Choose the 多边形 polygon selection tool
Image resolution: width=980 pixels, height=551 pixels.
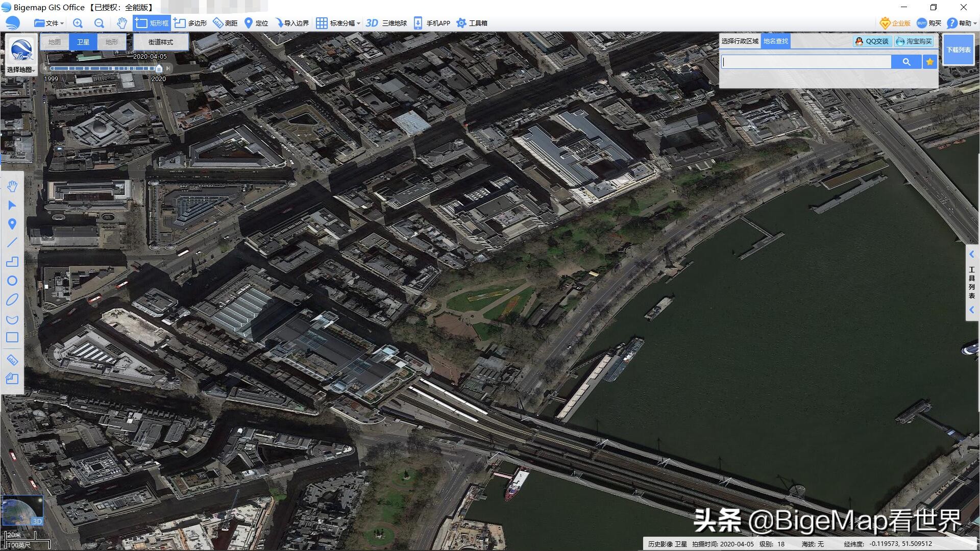click(190, 23)
